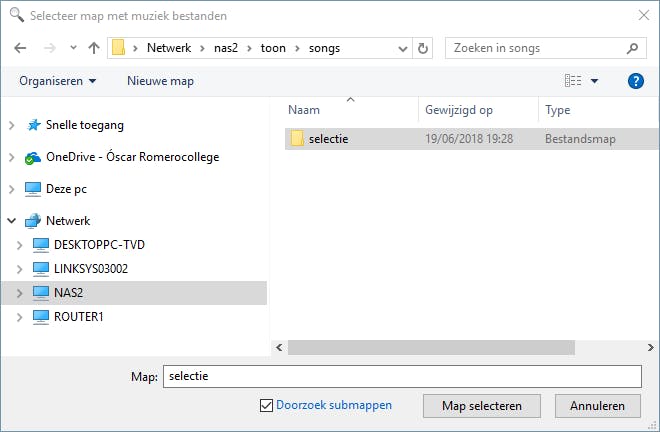Select the Snelle toegang star icon
Image resolution: width=660 pixels, height=432 pixels.
33,125
